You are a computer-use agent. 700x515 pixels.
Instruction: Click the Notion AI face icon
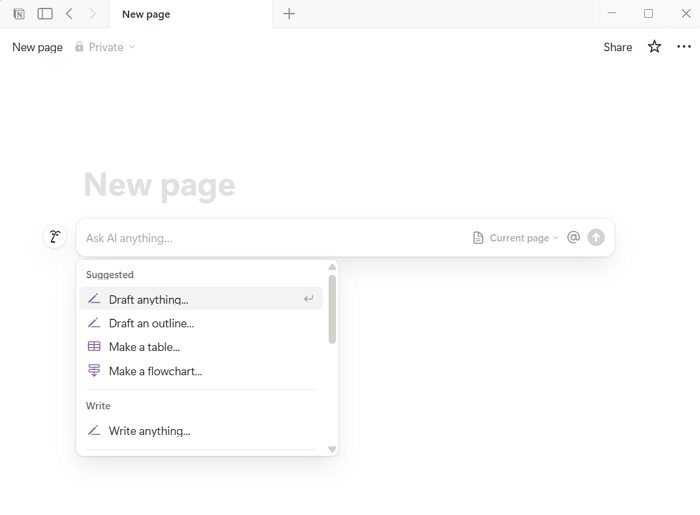click(x=55, y=237)
